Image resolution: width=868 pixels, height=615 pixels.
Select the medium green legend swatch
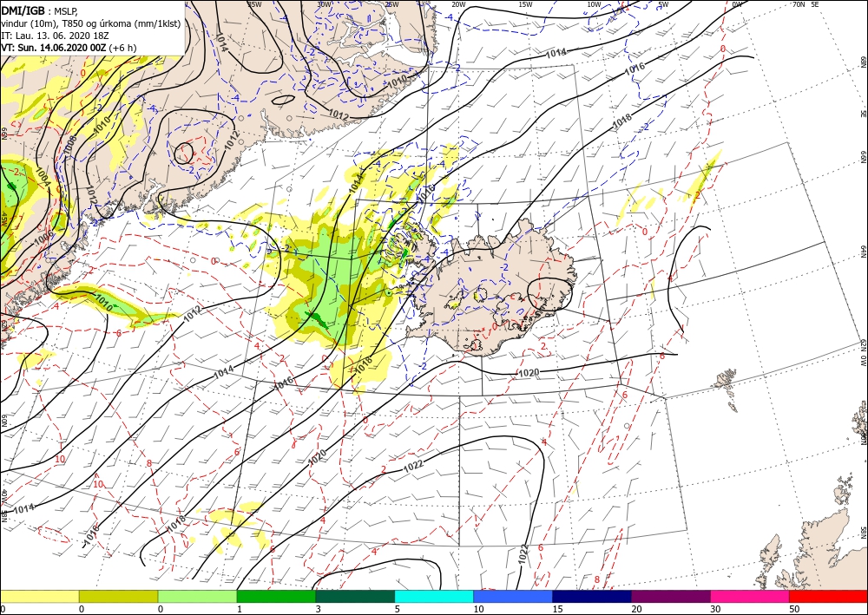tap(276, 596)
